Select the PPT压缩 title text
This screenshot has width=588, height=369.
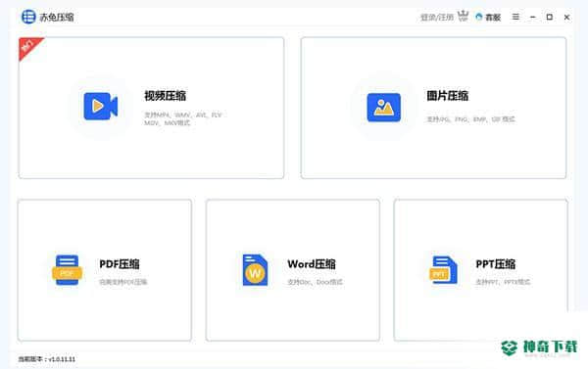(x=495, y=264)
